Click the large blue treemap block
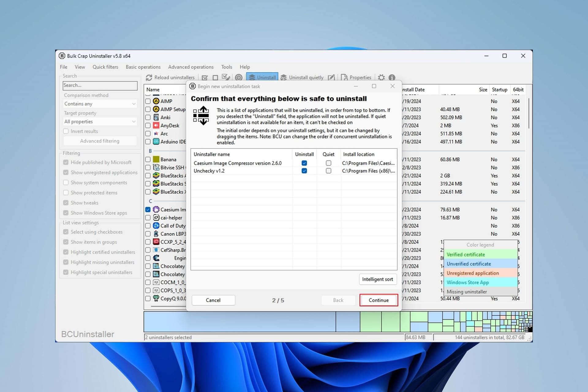The width and height of the screenshot is (588, 392). (240, 322)
